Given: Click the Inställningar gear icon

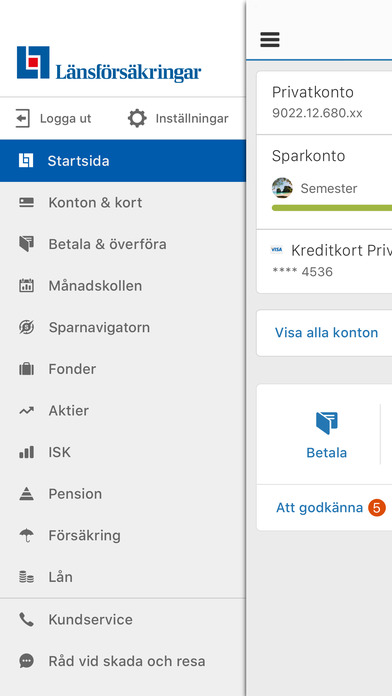Looking at the screenshot, I should click(137, 119).
